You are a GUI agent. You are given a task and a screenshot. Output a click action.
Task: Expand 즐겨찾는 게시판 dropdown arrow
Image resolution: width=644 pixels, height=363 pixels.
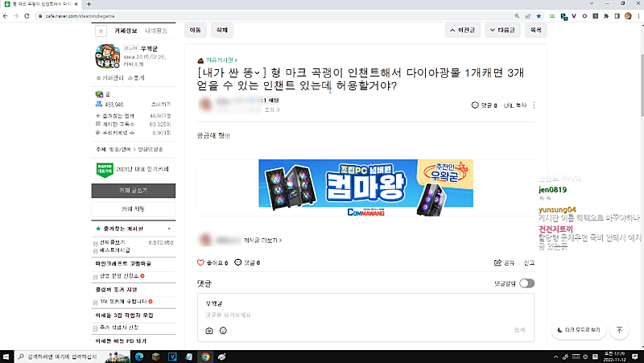tap(169, 229)
